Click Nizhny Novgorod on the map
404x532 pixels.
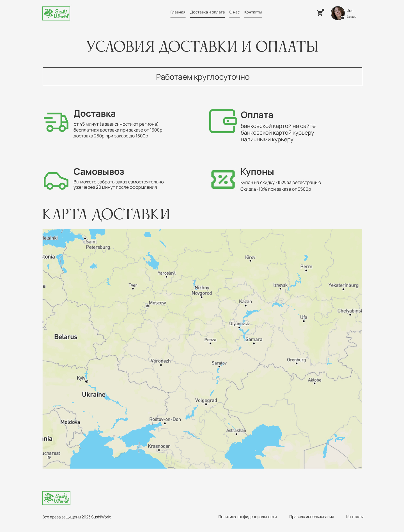pos(202,291)
